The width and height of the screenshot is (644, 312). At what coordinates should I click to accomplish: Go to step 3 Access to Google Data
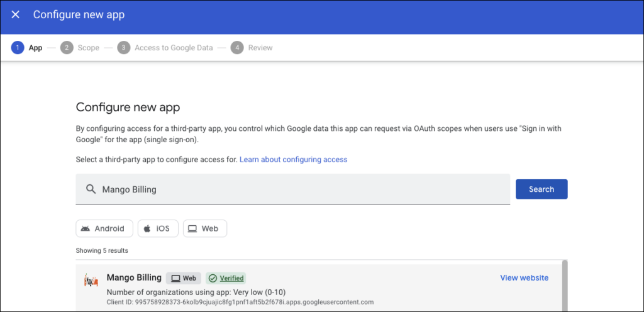click(x=165, y=48)
